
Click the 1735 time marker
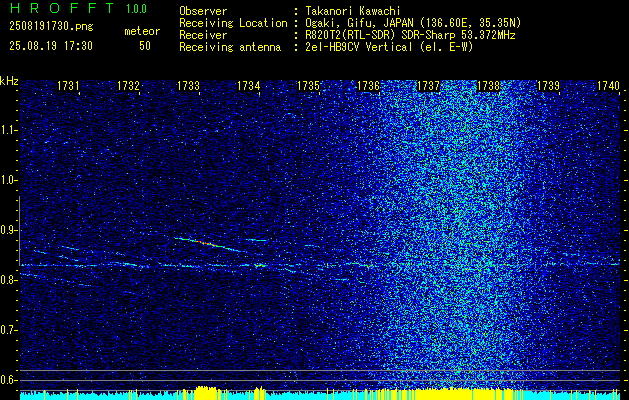click(308, 86)
